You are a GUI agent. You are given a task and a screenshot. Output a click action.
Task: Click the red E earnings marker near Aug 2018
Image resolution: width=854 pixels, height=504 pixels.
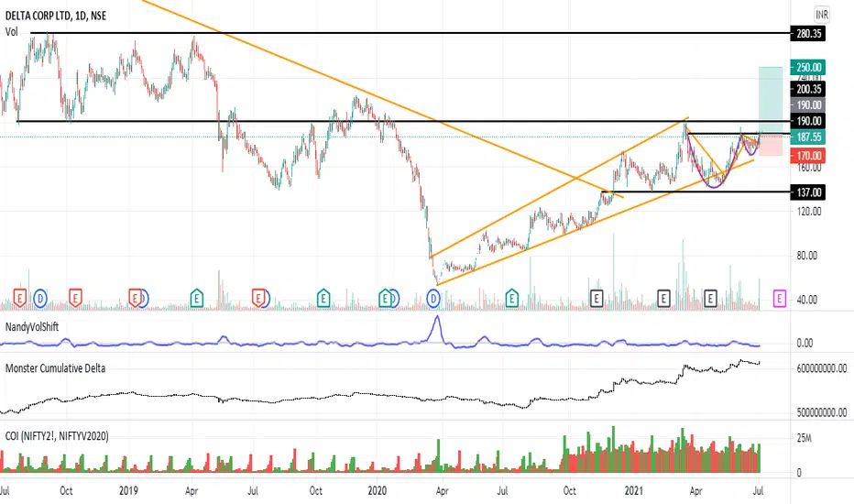[x=20, y=298]
